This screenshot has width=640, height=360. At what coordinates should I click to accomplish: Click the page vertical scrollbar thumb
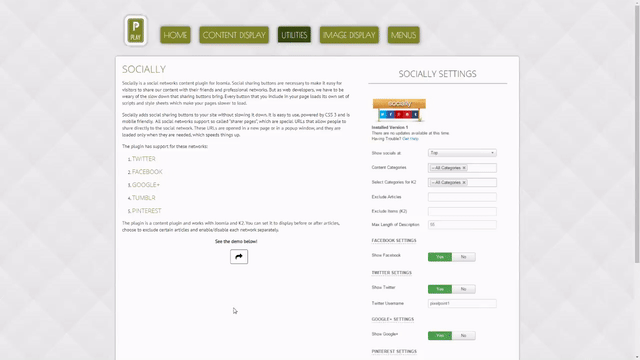637,133
